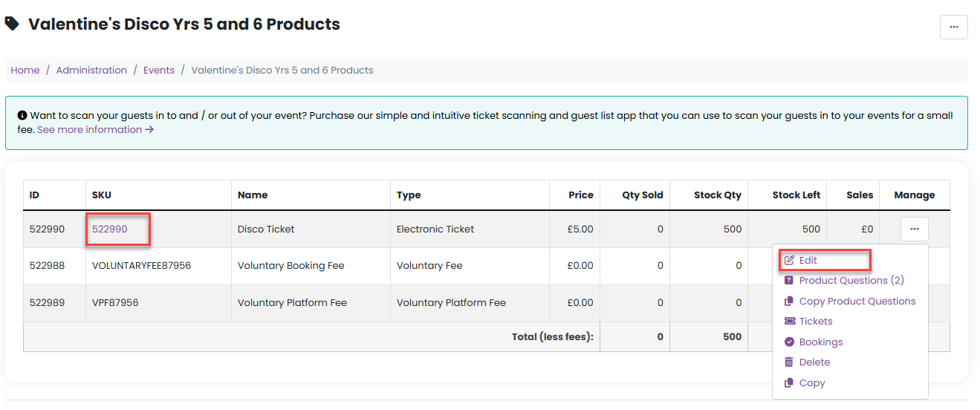Select Product Questions (2) menu entry

tap(851, 281)
